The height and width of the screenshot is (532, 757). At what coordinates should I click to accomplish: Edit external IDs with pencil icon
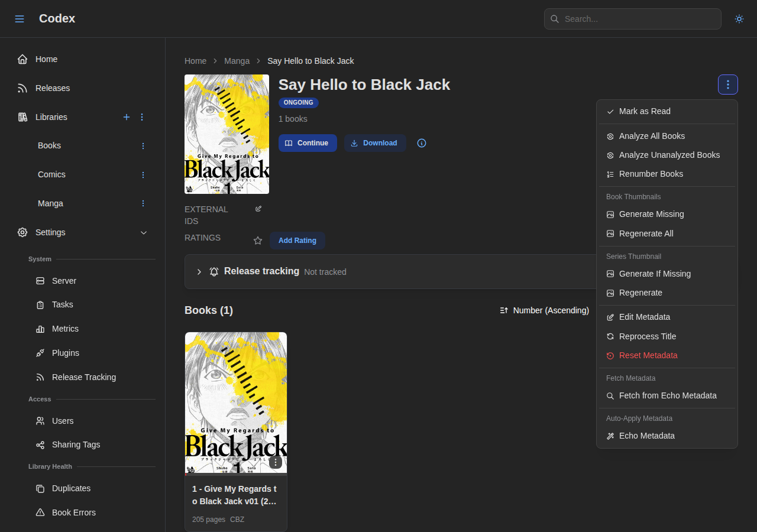tap(258, 209)
